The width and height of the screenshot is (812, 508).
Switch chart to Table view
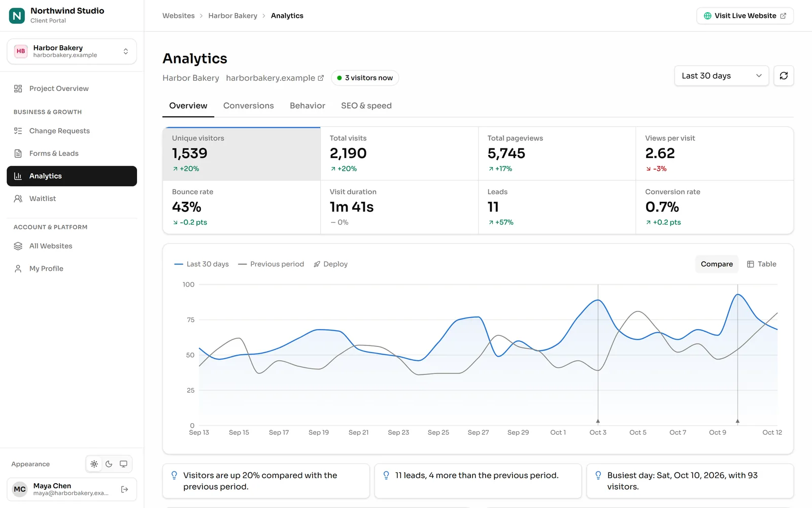coord(762,264)
